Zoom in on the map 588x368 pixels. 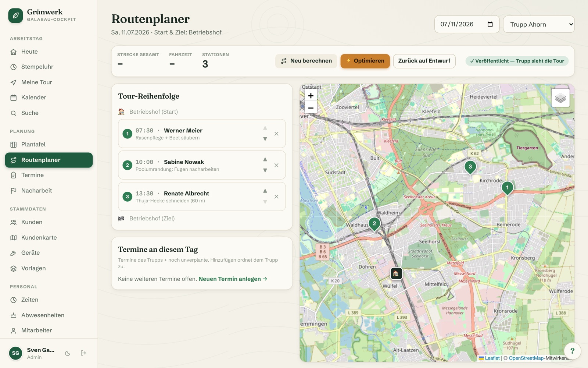click(311, 96)
